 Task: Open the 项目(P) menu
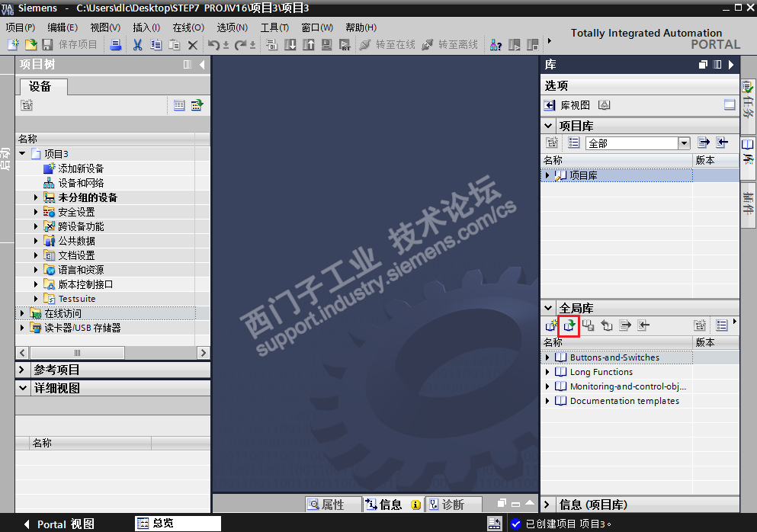click(21, 27)
